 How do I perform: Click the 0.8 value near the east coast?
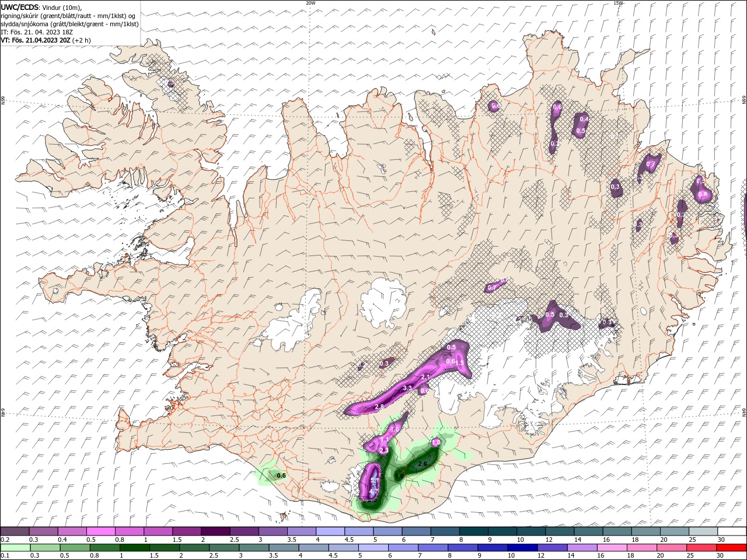(x=703, y=194)
